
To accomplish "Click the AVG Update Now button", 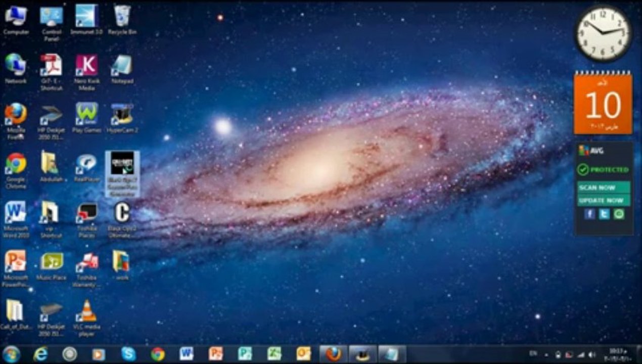I will click(x=604, y=200).
